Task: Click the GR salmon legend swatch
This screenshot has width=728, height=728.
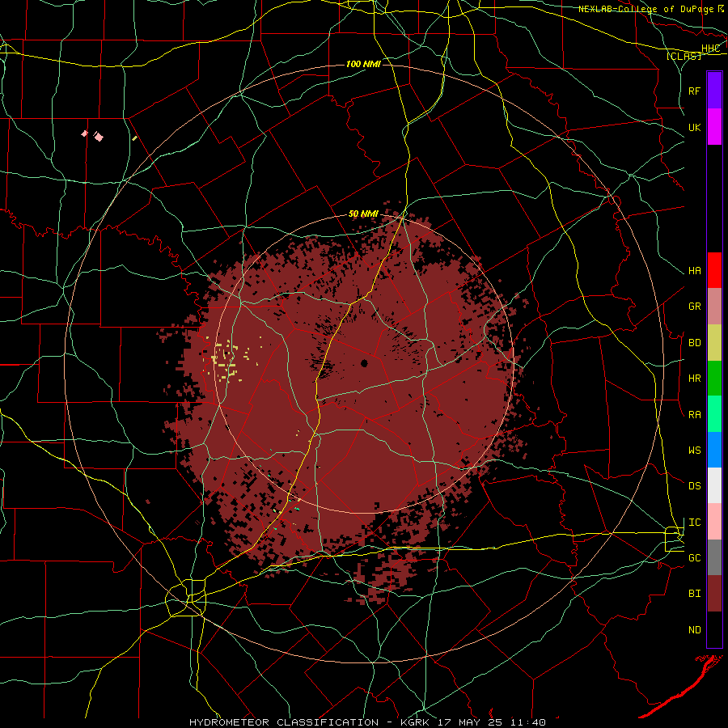Action: (714, 307)
